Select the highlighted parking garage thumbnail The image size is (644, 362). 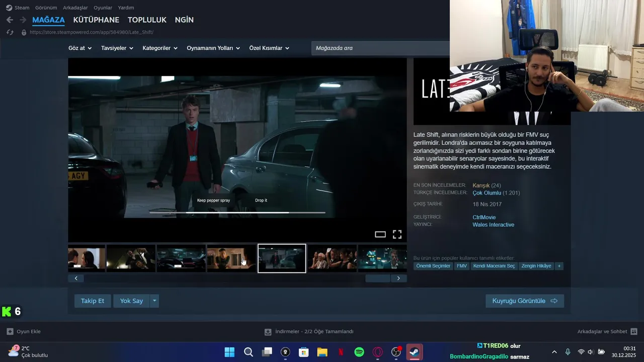click(282, 258)
